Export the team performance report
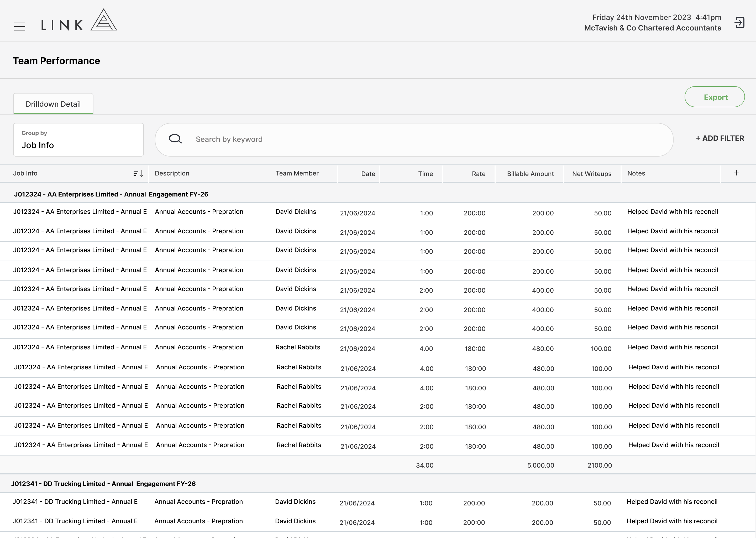Image resolution: width=756 pixels, height=538 pixels. pyautogui.click(x=715, y=97)
